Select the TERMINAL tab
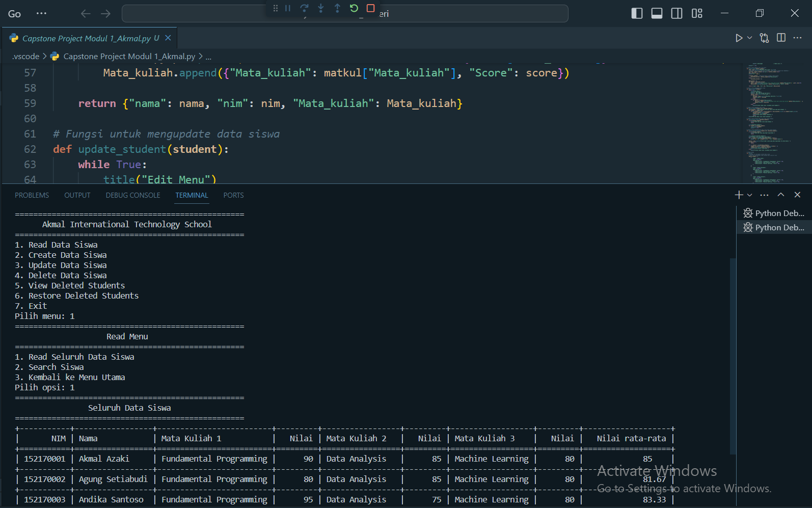Image resolution: width=812 pixels, height=508 pixels. click(192, 195)
